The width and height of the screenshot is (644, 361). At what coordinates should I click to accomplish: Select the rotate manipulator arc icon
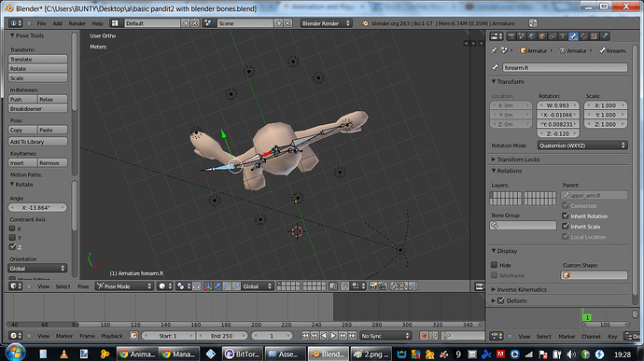pos(227,286)
